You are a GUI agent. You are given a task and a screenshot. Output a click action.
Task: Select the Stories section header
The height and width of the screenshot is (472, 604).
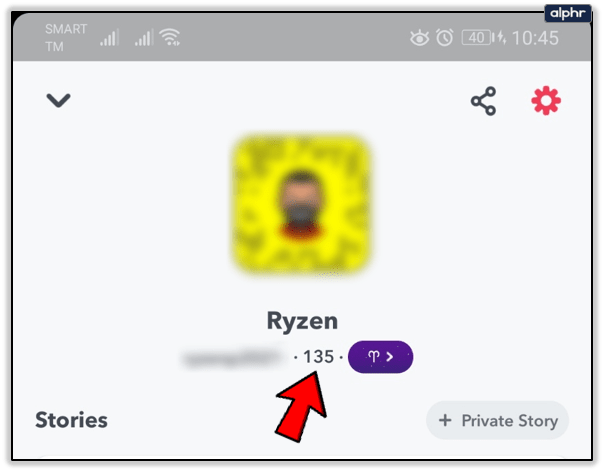(x=71, y=420)
